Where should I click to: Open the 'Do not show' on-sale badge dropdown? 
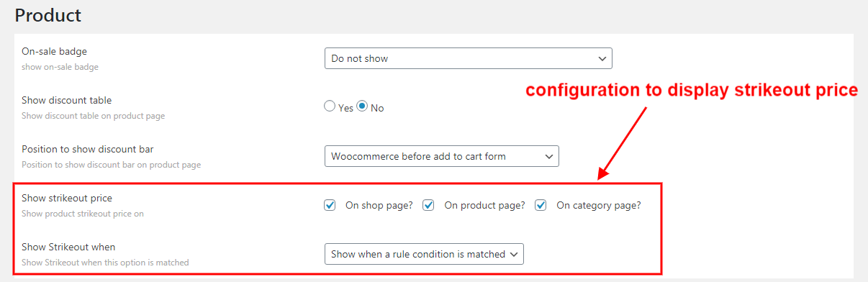click(468, 58)
